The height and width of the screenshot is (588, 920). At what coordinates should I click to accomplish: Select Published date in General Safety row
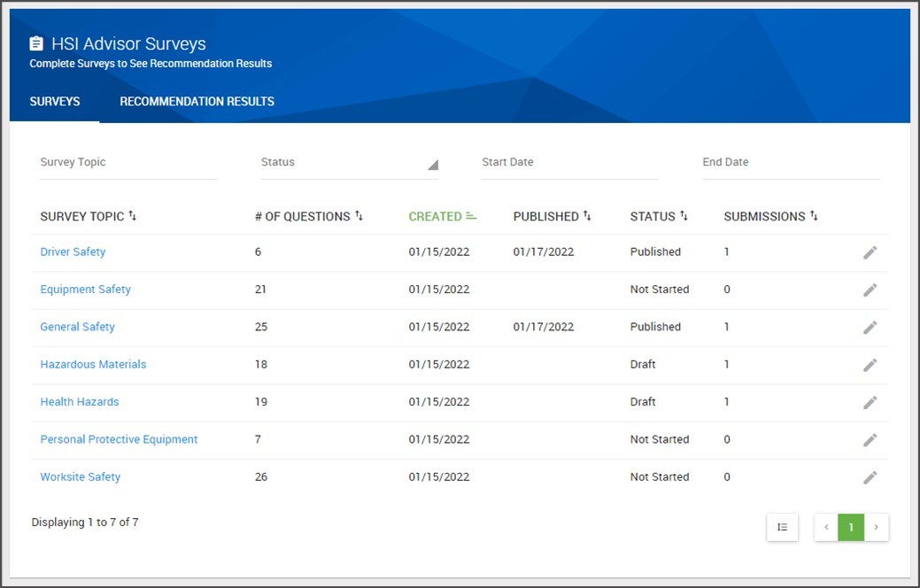pyautogui.click(x=544, y=327)
